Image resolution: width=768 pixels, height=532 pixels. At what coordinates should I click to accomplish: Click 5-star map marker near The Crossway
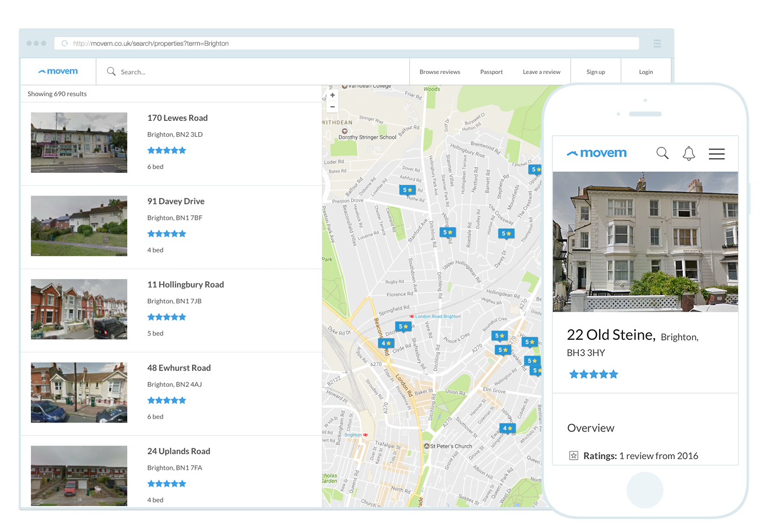pyautogui.click(x=507, y=234)
